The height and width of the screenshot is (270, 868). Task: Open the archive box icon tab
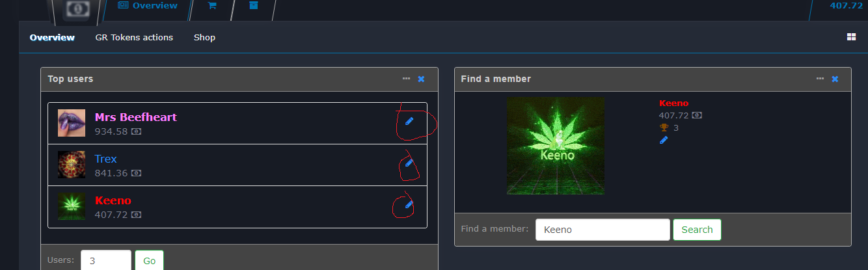coord(254,6)
